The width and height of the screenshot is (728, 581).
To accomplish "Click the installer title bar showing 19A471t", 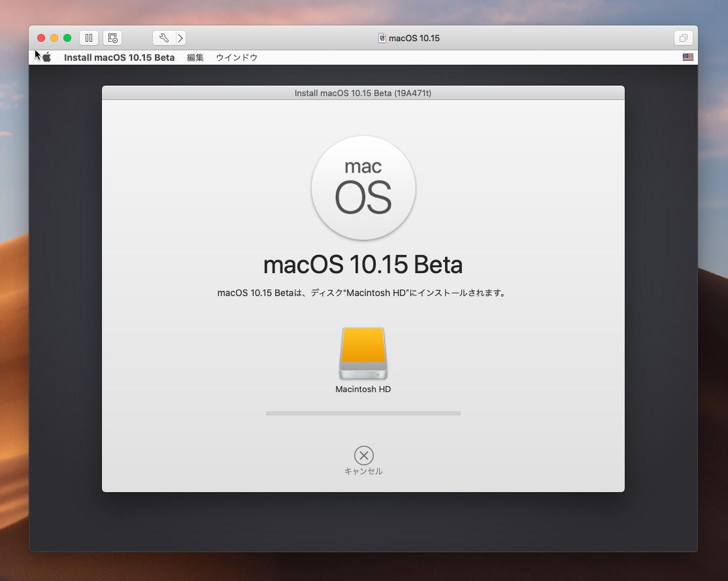I will pyautogui.click(x=363, y=93).
